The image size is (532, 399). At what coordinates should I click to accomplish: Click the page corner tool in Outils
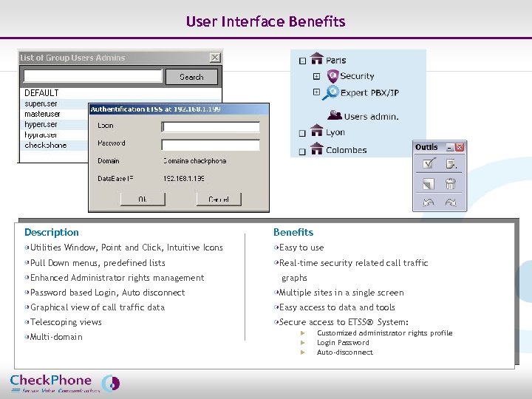click(x=429, y=184)
